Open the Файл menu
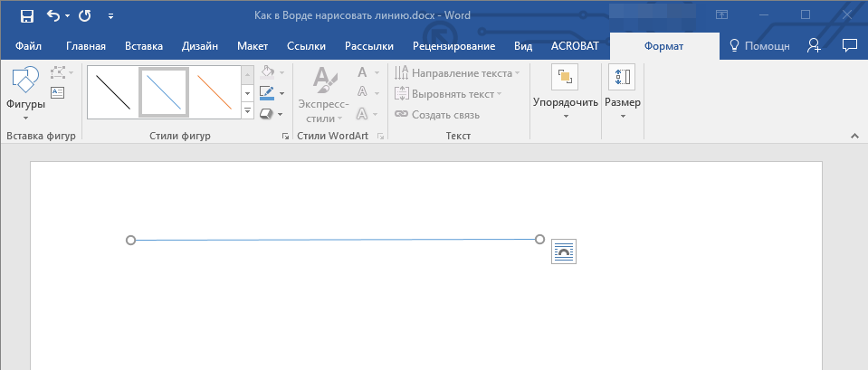The height and width of the screenshot is (370, 868). pyautogui.click(x=28, y=46)
